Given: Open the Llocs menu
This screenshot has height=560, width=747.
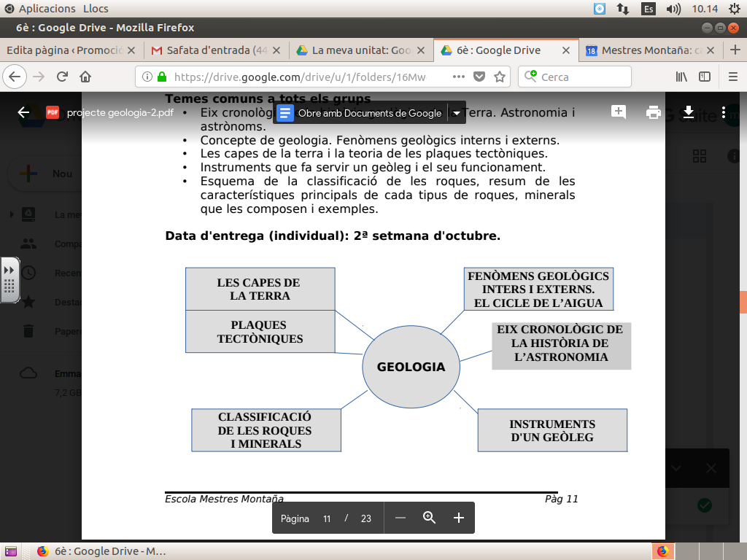Looking at the screenshot, I should [96, 9].
